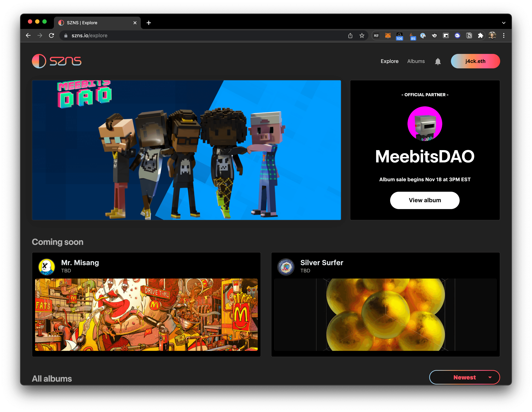Click the MeebitsDAO partner avatar
The width and height of the screenshot is (532, 412).
point(425,124)
